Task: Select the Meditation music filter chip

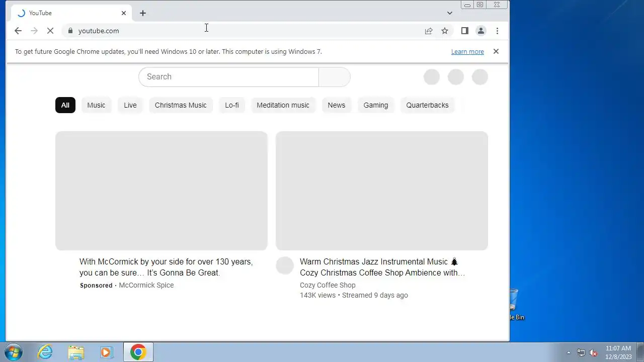Action: pyautogui.click(x=283, y=105)
